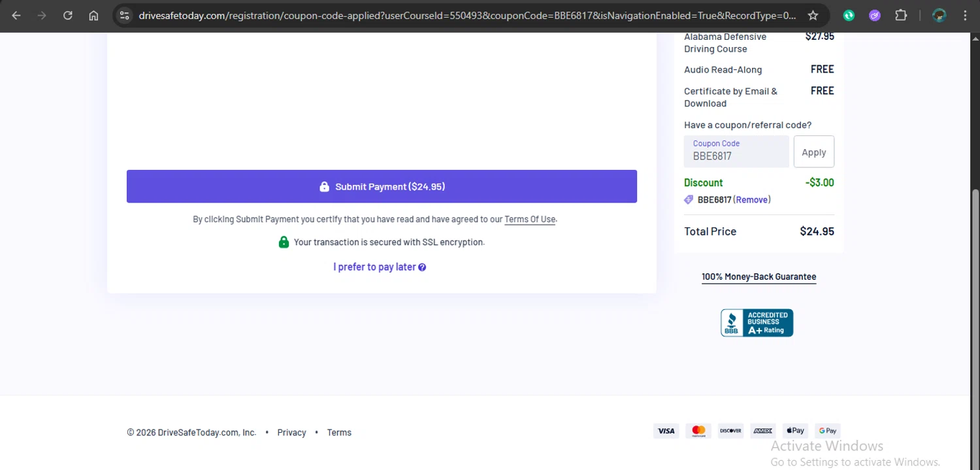980x470 pixels.
Task: Open the Terms Of Use link
Action: pyautogui.click(x=530, y=220)
